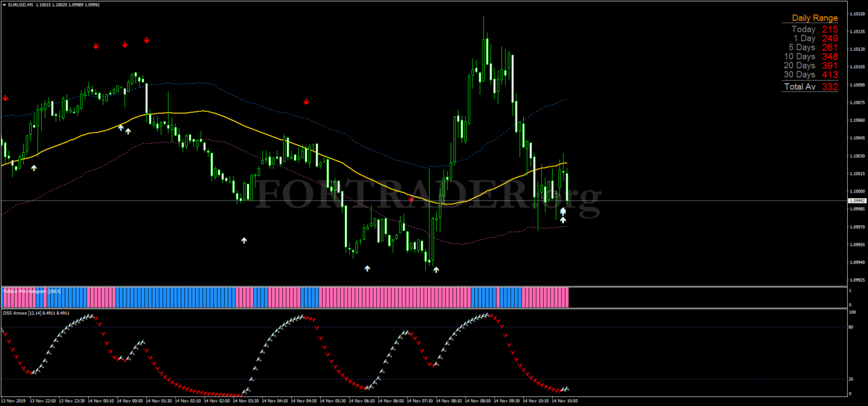The image size is (868, 406).
Task: Open the chart menu triangle beside EURUSD,M5
Action: point(3,5)
